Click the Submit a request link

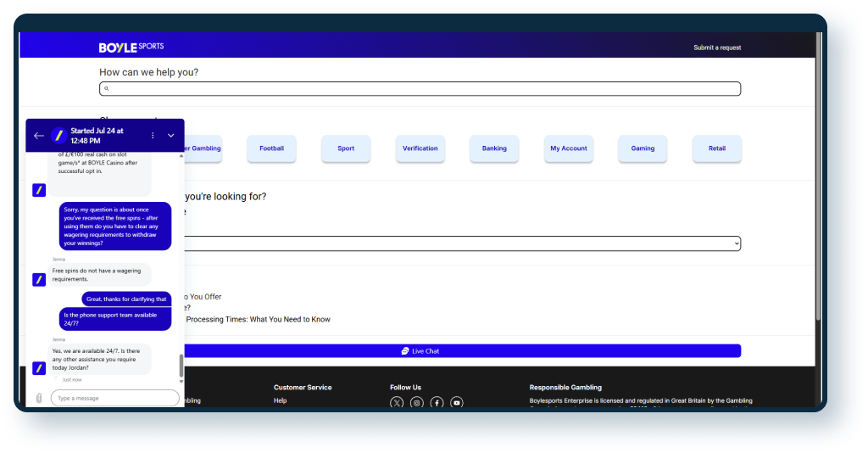coord(717,48)
